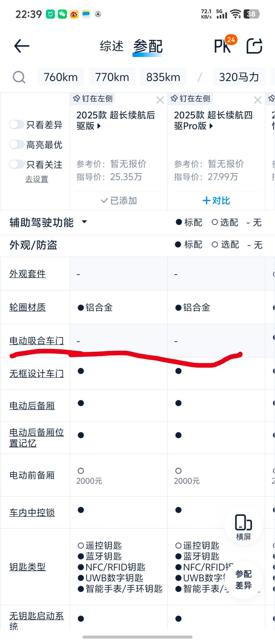The width and height of the screenshot is (275, 644).
Task: Expand 2025款 超长续航四驱Pro版 model selector
Action: click(x=213, y=120)
